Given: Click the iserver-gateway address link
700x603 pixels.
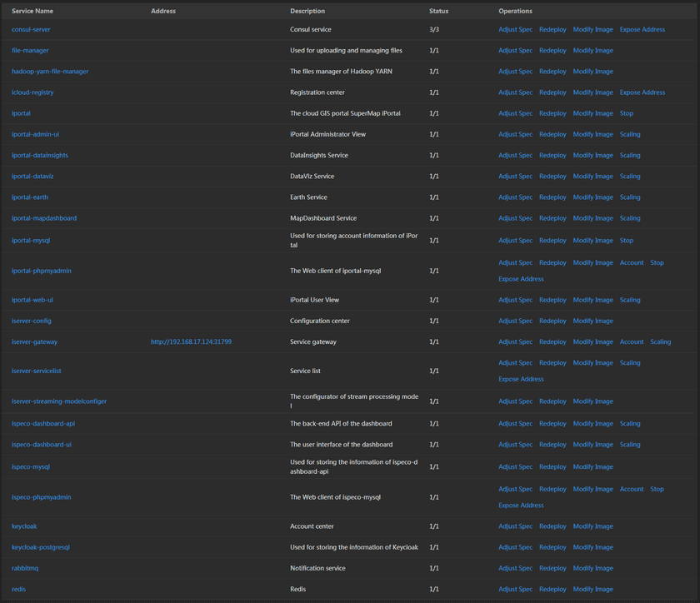Looking at the screenshot, I should [x=191, y=341].
